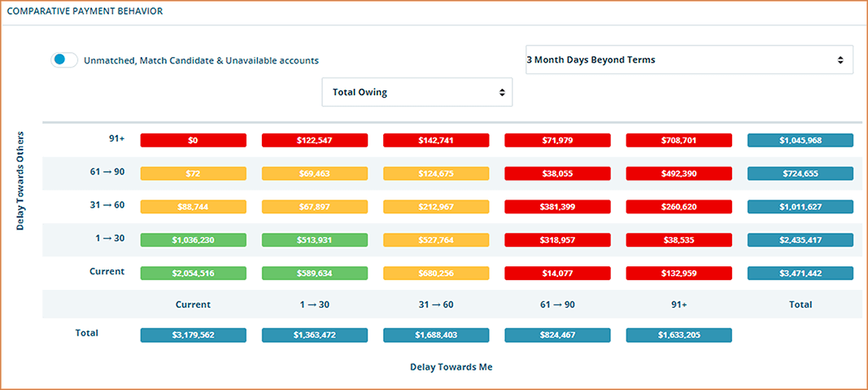Screen dimensions: 868x390
Task: Click the Comparative Payment Behavior heading
Action: click(85, 11)
